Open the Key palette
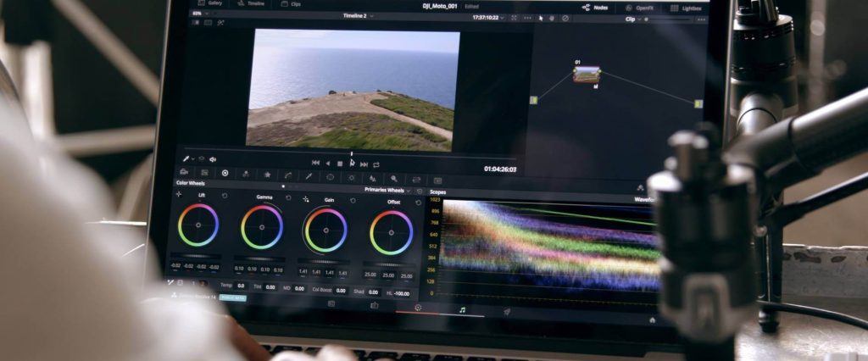The image size is (868, 361). (x=394, y=179)
